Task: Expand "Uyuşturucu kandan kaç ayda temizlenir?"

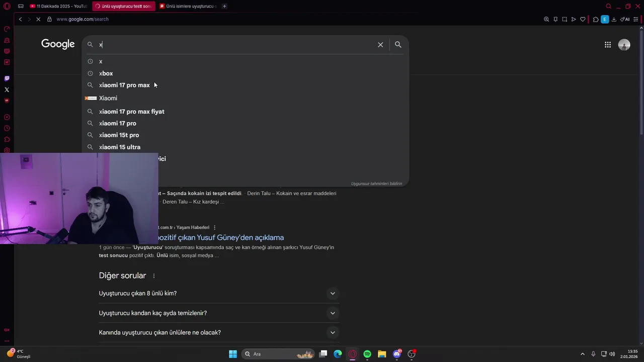Action: click(x=219, y=313)
